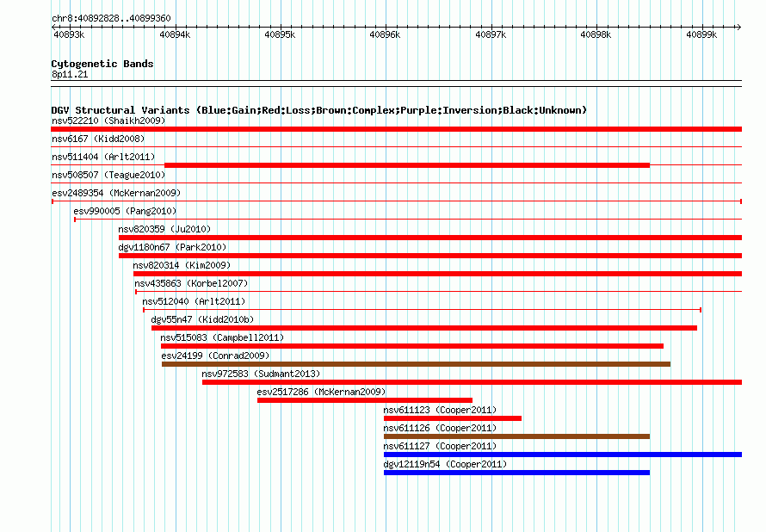Click the 40898k ruler mark
Viewport: 766px width, 532px height.
(x=596, y=34)
